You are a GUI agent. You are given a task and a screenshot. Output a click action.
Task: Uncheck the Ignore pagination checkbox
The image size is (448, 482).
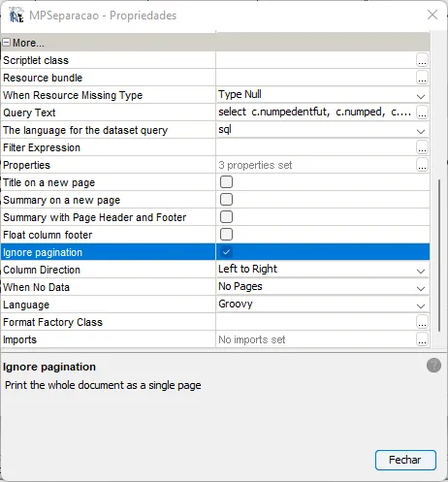pos(226,252)
